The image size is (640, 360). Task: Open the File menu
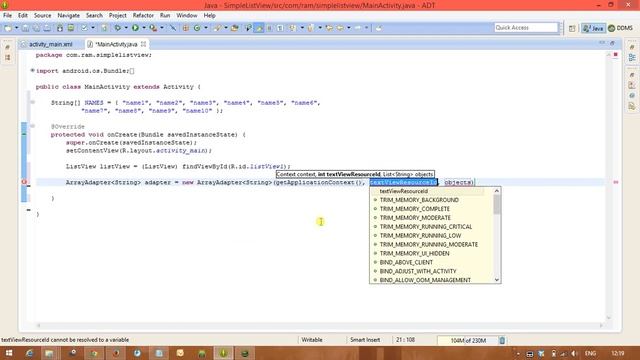[7, 16]
